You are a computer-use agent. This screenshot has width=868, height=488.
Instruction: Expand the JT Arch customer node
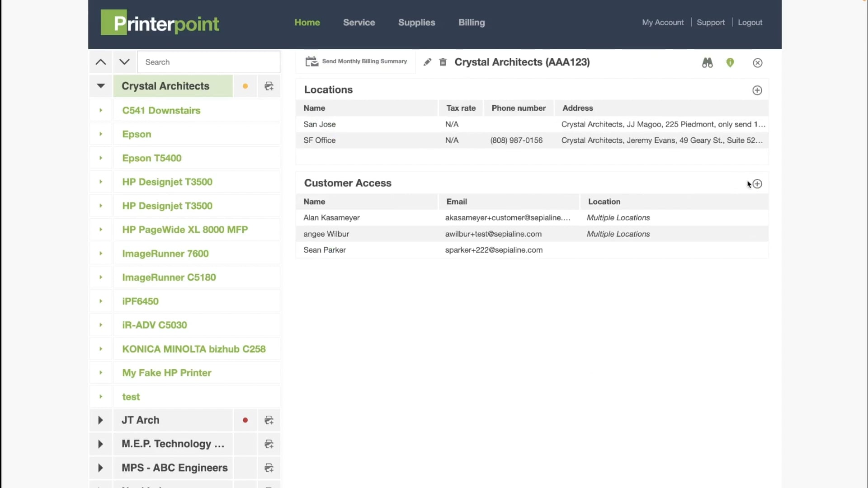100,420
